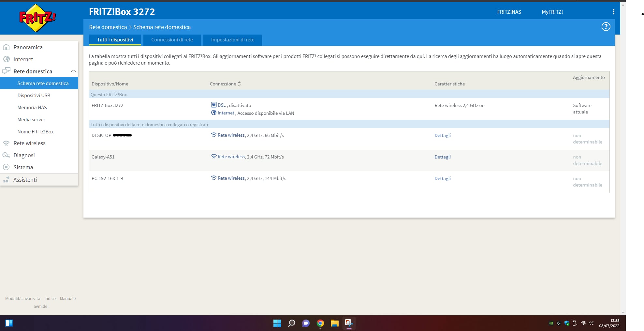Click the Panoramica house icon

(6, 47)
